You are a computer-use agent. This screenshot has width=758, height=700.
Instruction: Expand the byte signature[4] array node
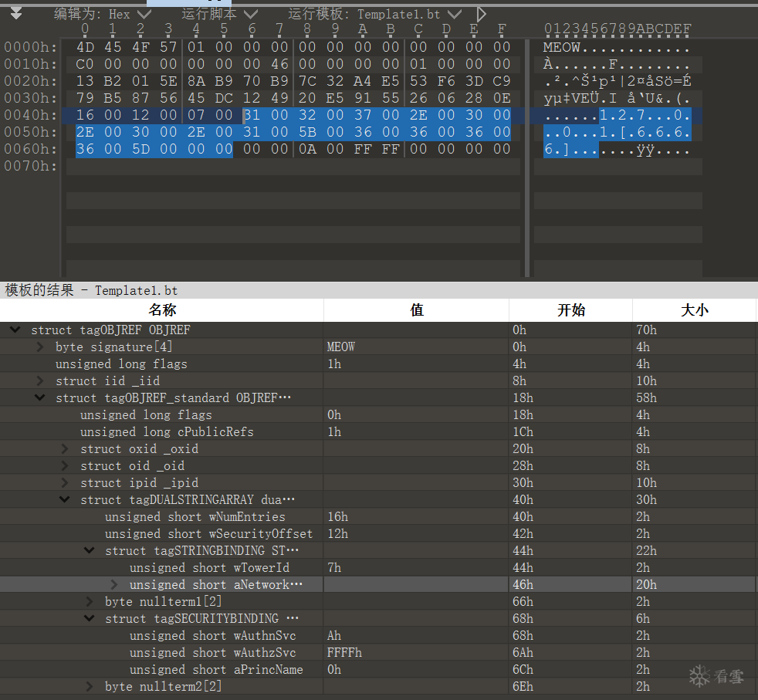tap(40, 347)
